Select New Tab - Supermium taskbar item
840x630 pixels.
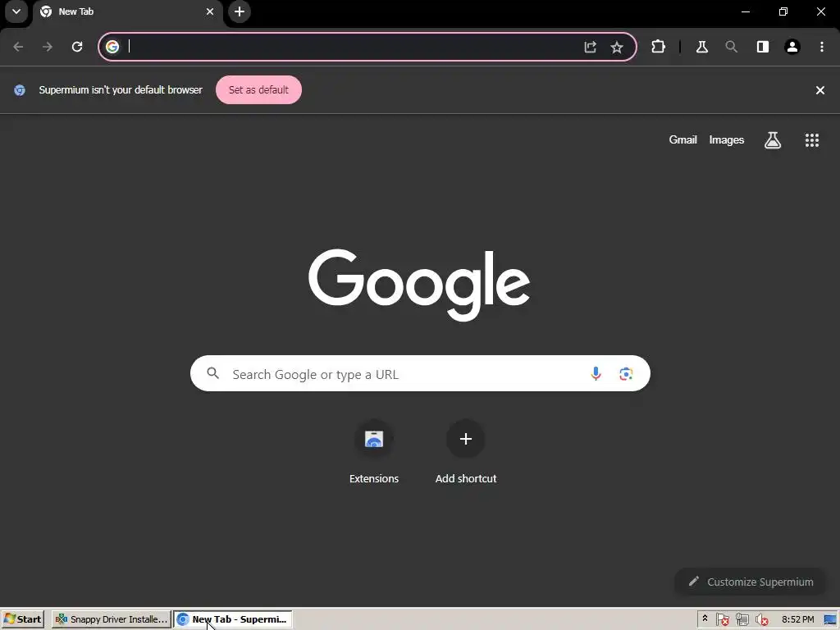233,619
